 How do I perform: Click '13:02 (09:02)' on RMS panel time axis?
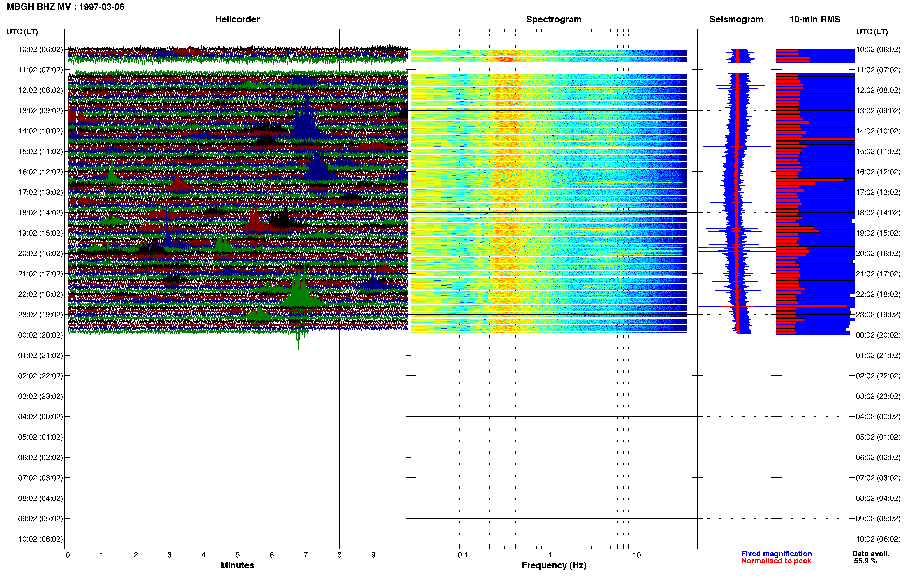878,110
